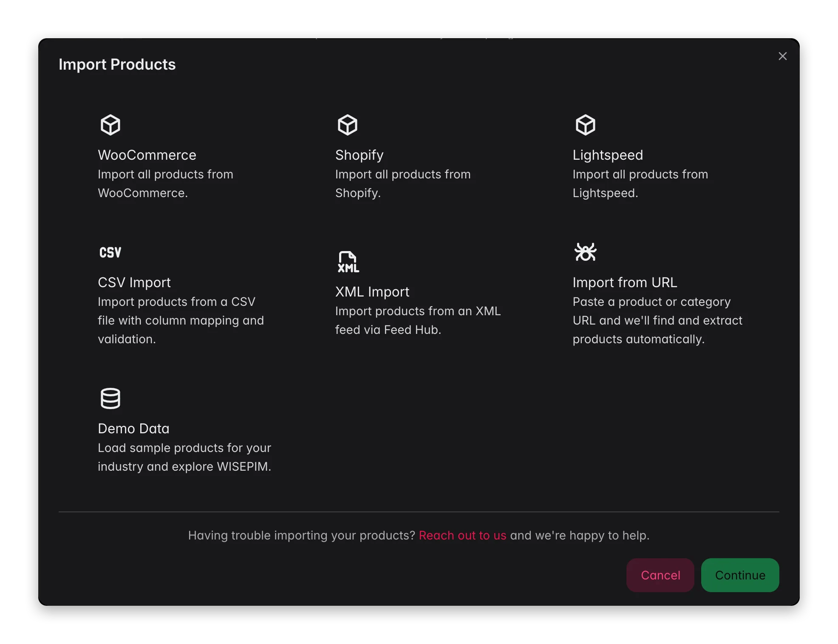Click the Lightspeed cube icon
Image resolution: width=838 pixels, height=644 pixels.
pos(585,125)
